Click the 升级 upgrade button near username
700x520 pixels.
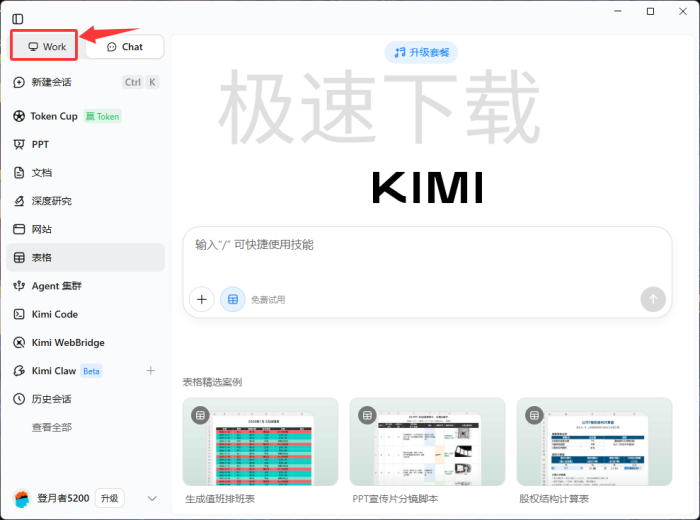tap(109, 498)
